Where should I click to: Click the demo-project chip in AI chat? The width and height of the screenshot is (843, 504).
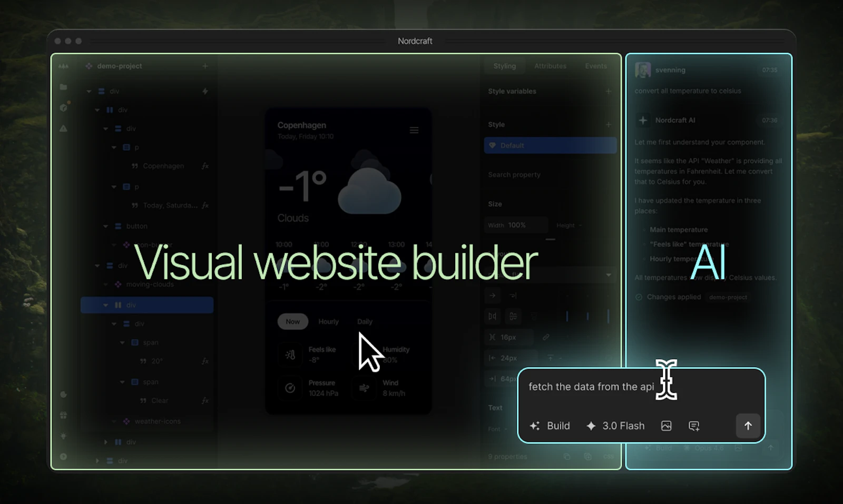(728, 297)
